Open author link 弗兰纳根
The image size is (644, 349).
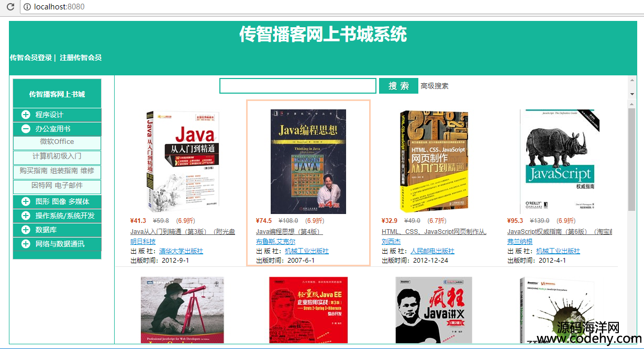pyautogui.click(x=520, y=242)
